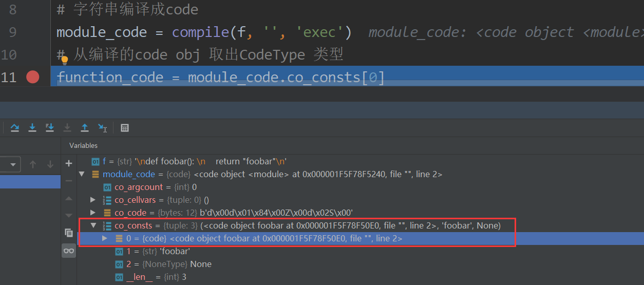Click the move watch down triangle
This screenshot has width=644, height=285.
[69, 215]
